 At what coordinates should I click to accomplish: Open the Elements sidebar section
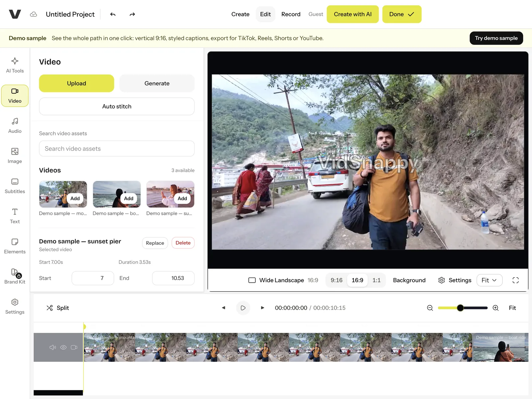pyautogui.click(x=15, y=246)
